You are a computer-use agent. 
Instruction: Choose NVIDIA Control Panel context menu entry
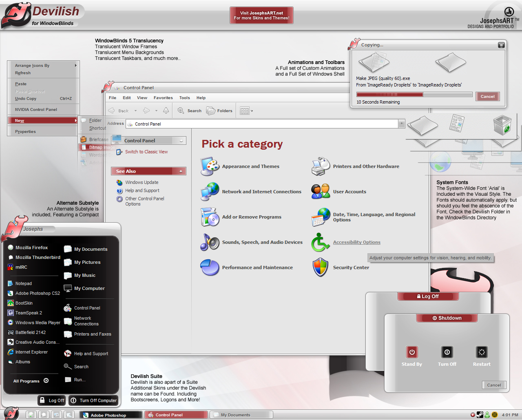coord(43,110)
